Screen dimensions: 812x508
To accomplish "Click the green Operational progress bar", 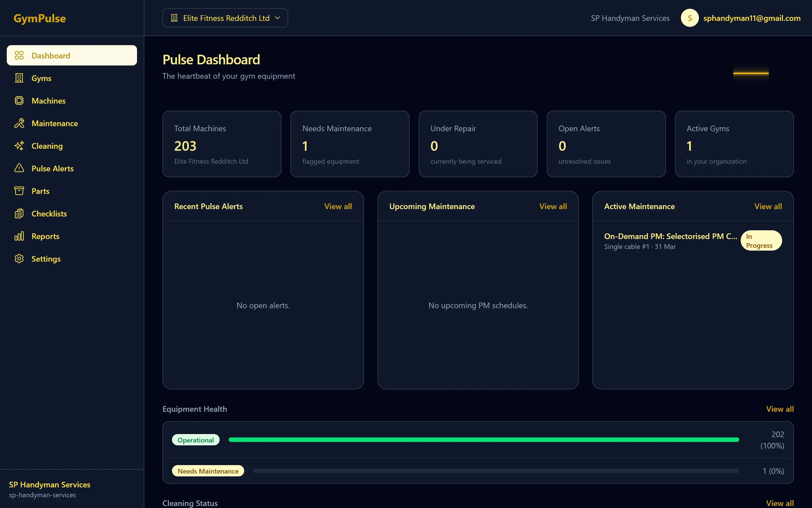I will pyautogui.click(x=484, y=440).
